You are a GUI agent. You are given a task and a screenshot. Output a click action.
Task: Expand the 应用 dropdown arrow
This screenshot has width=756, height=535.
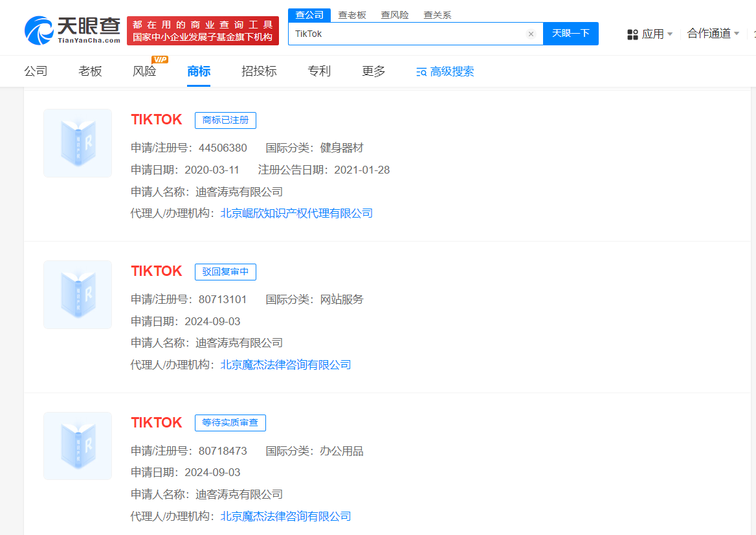coord(670,34)
